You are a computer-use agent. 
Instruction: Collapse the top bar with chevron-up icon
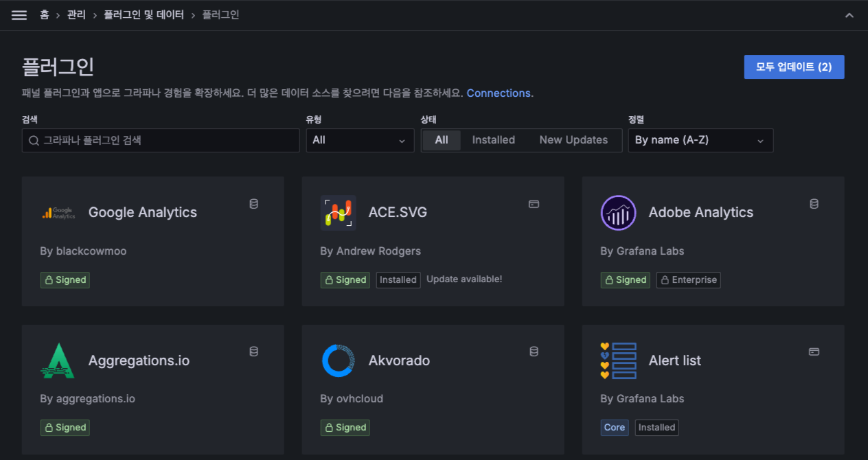click(x=849, y=15)
